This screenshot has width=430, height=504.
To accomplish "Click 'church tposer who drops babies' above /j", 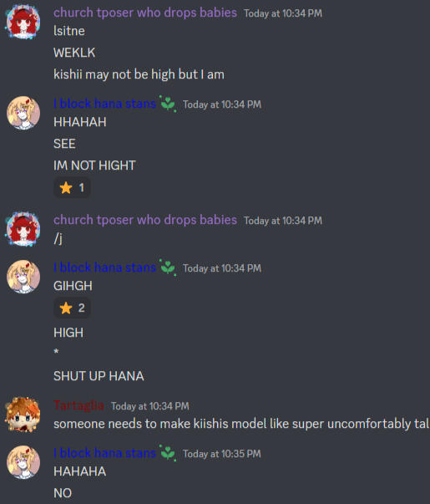I will pyautogui.click(x=145, y=220).
